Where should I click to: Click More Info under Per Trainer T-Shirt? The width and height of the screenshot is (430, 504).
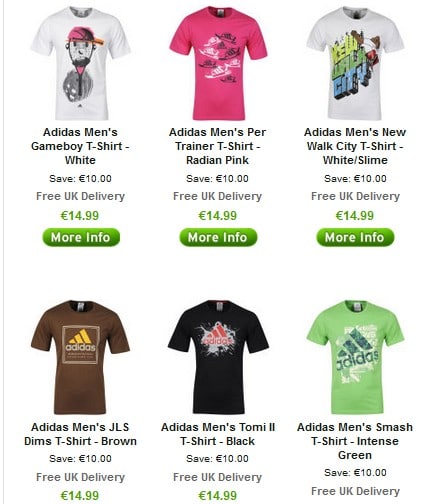tap(218, 237)
